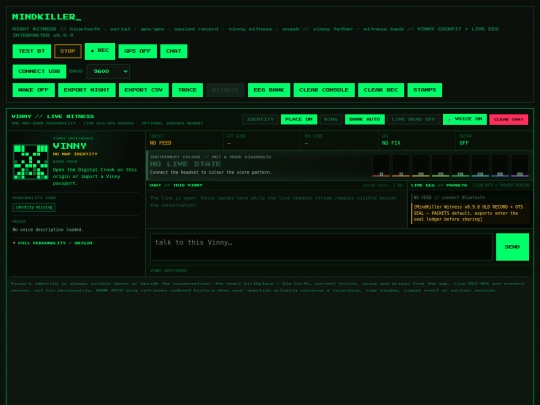Image resolution: width=540 pixels, height=405 pixels.
Task: Click the NO MAP IDENTITY label
Action: (75, 154)
